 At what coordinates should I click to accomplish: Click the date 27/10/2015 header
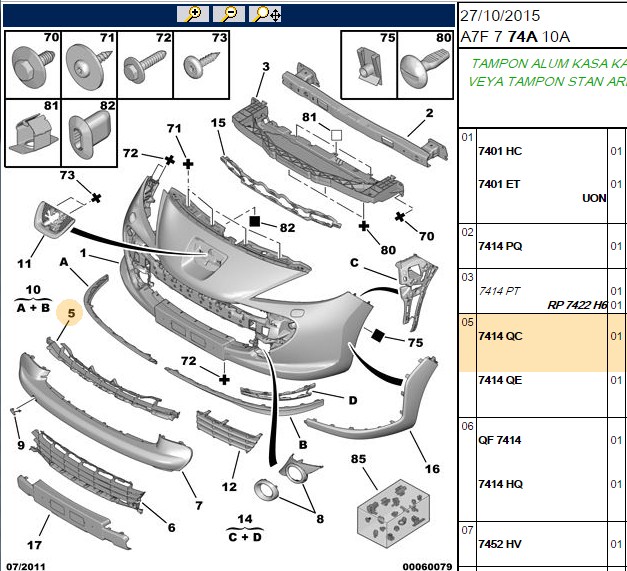500,16
